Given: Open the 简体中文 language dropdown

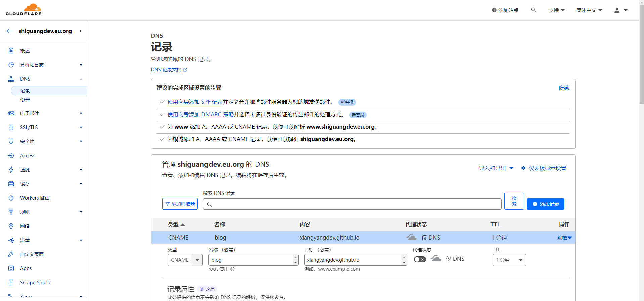Looking at the screenshot, I should click(589, 10).
